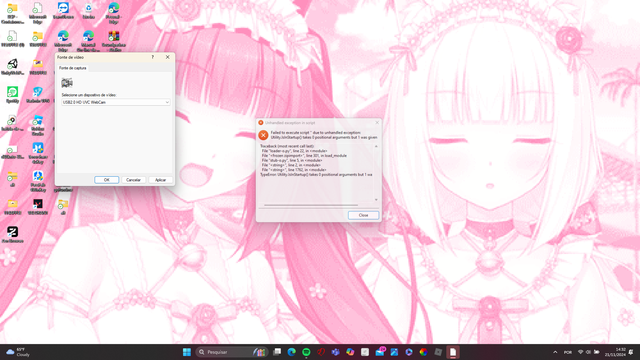
Task: Select the Spotify desktop shortcut
Action: pos(12,95)
